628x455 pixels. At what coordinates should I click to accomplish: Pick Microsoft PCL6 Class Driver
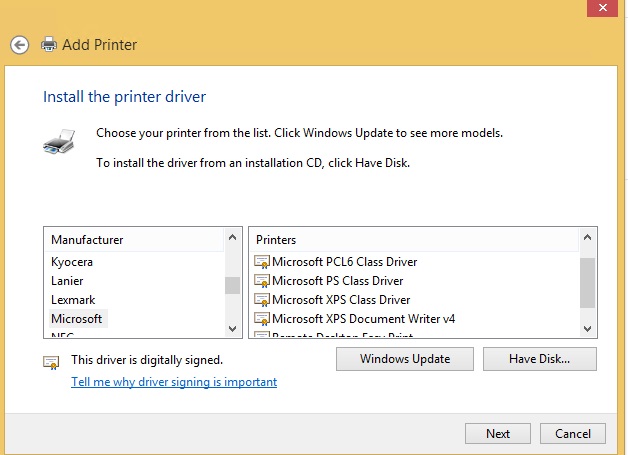(344, 262)
